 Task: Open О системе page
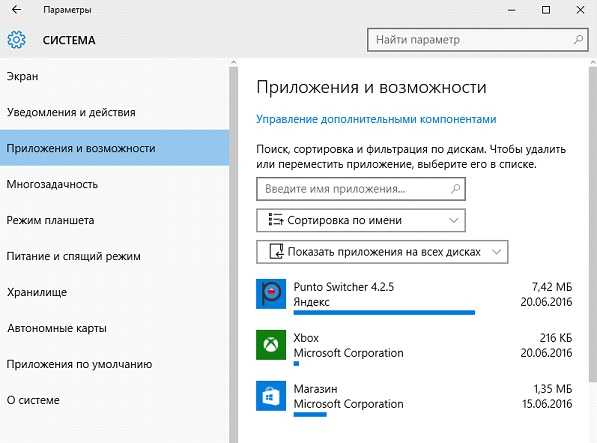click(33, 400)
